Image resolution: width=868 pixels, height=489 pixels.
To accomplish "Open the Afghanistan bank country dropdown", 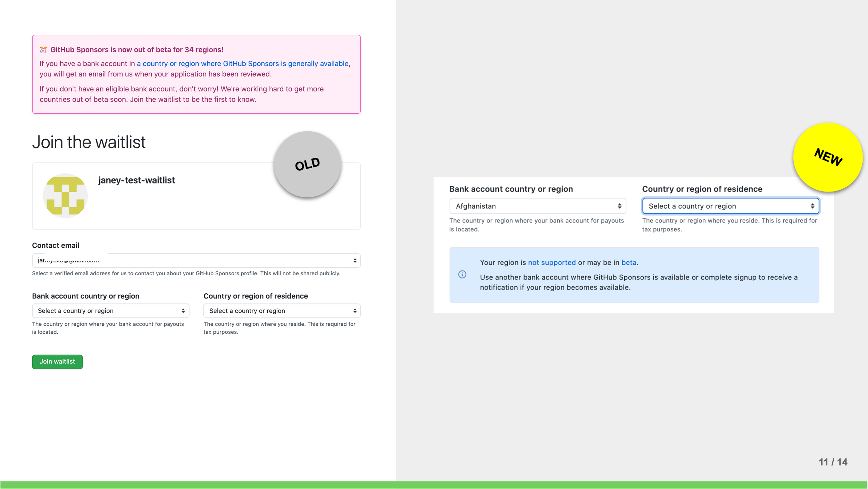I will coord(537,206).
